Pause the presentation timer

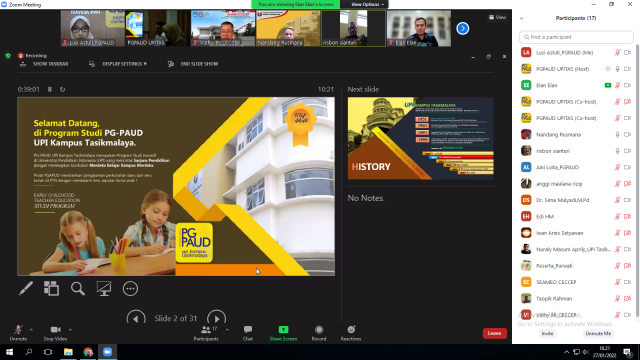pos(50,89)
